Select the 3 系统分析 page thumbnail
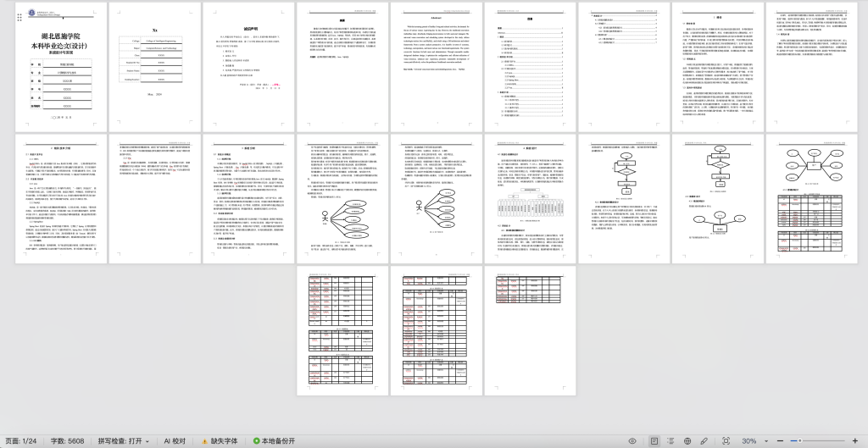The width and height of the screenshot is (868, 448). pyautogui.click(x=248, y=198)
